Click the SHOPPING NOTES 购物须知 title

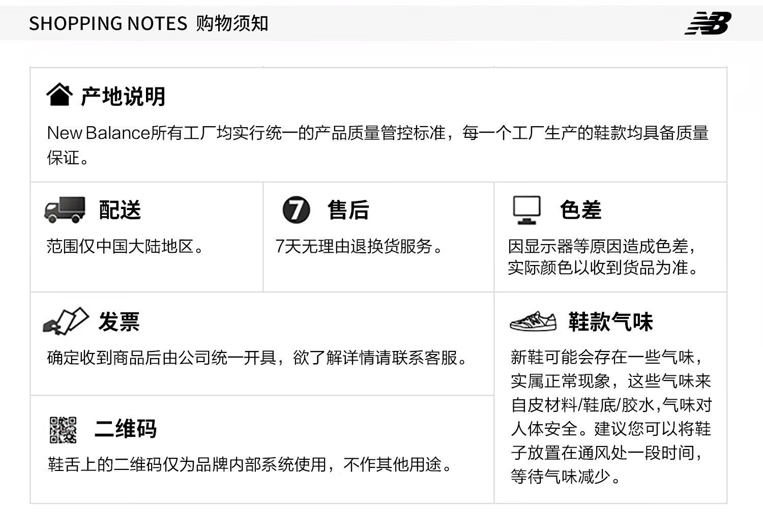point(149,23)
